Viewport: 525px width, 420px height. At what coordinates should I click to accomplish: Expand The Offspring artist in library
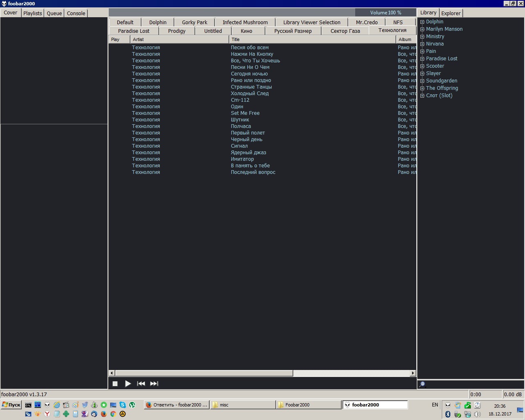coord(422,88)
